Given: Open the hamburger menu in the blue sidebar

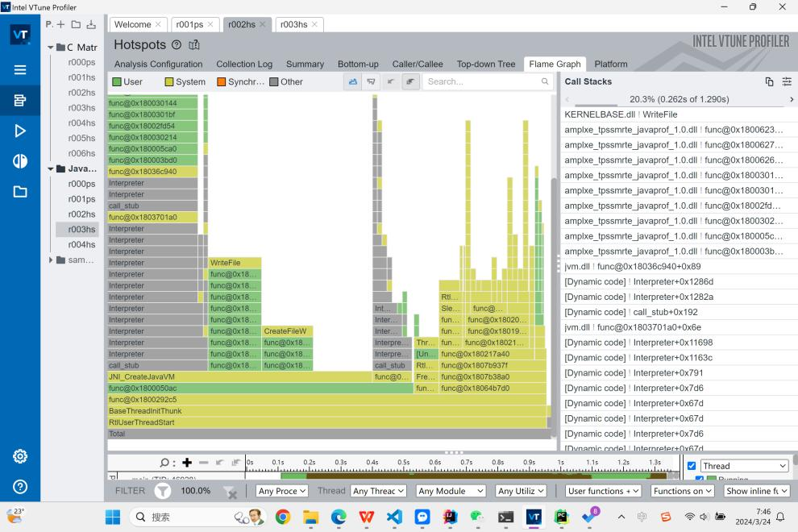Looking at the screenshot, I should (20, 70).
